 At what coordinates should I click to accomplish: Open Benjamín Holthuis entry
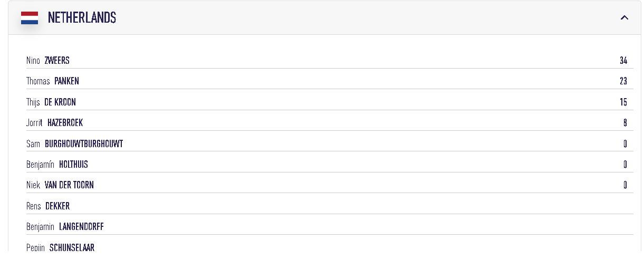point(57,165)
